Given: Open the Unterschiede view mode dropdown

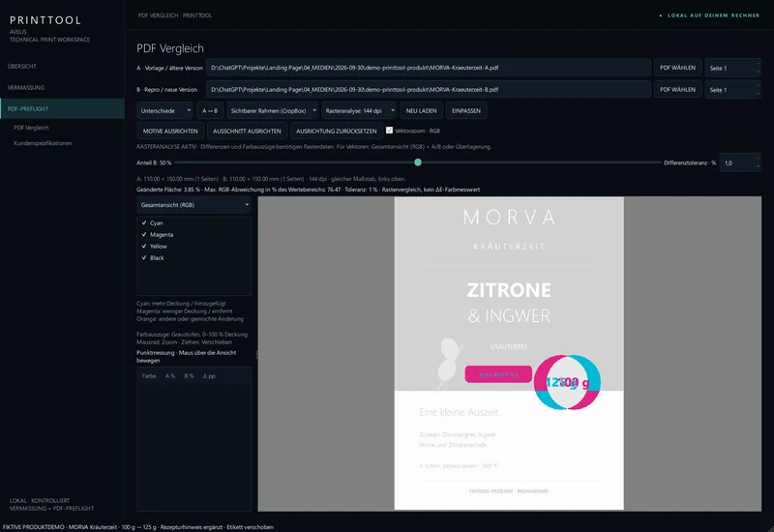Looking at the screenshot, I should pos(164,110).
